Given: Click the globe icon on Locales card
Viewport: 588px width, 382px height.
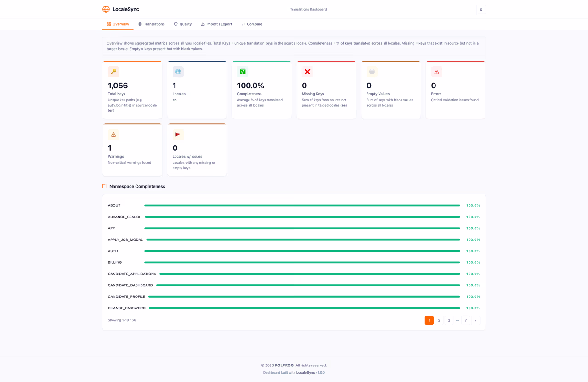Looking at the screenshot, I should (x=178, y=72).
